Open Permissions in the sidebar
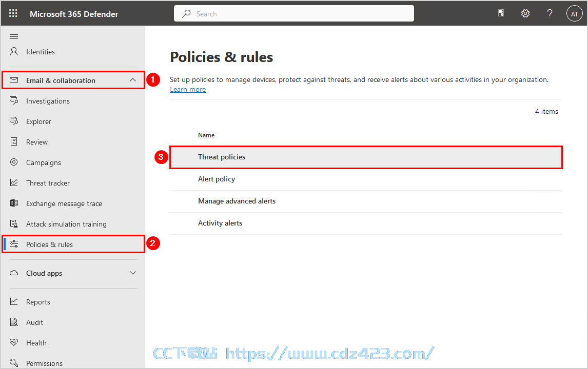The image size is (588, 369). pyautogui.click(x=44, y=363)
